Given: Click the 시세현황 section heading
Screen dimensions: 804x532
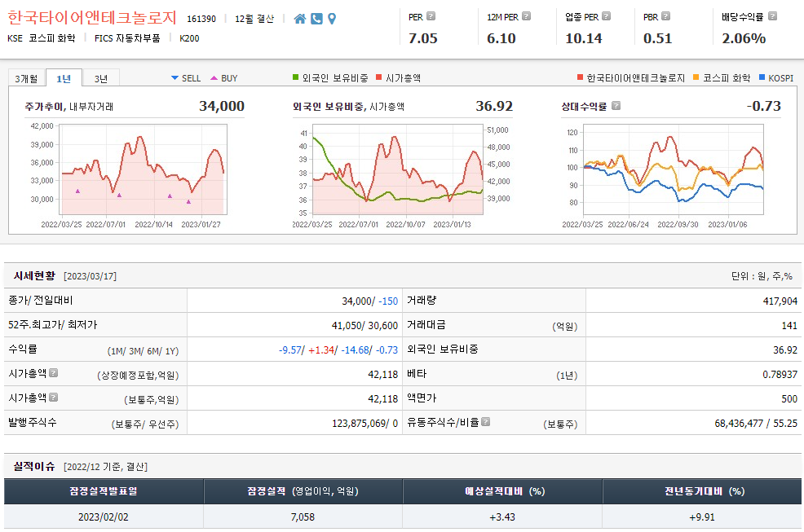Looking at the screenshot, I should pos(34,275).
